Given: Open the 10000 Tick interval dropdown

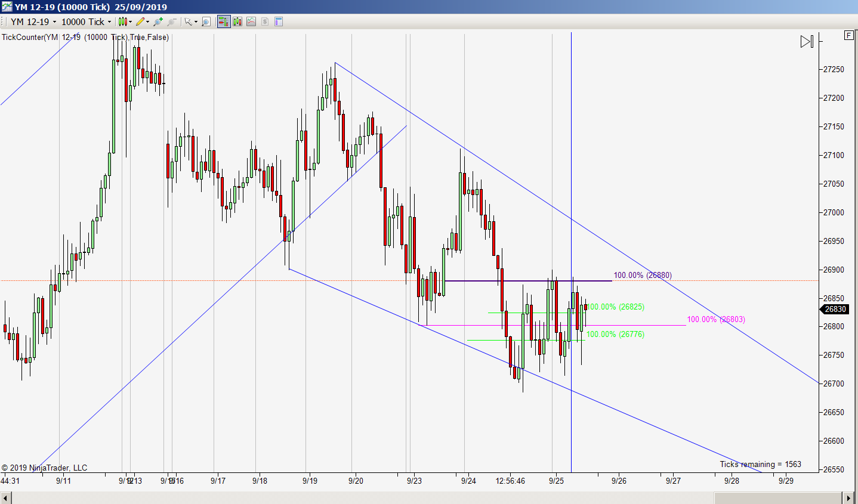Looking at the screenshot, I should (86, 21).
